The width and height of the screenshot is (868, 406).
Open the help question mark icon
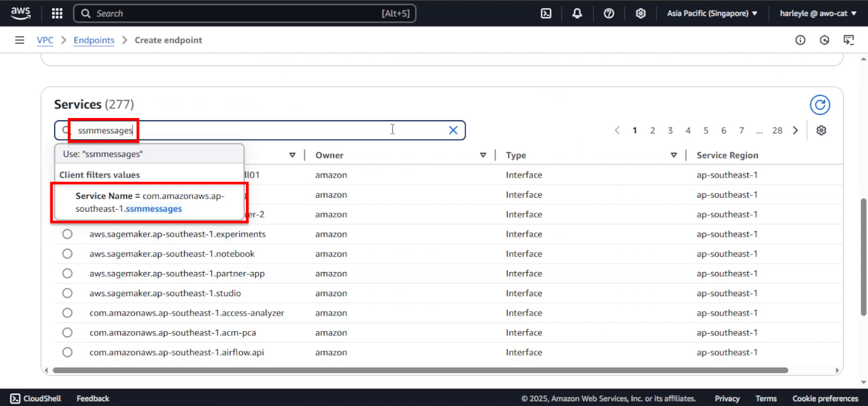[x=609, y=14]
